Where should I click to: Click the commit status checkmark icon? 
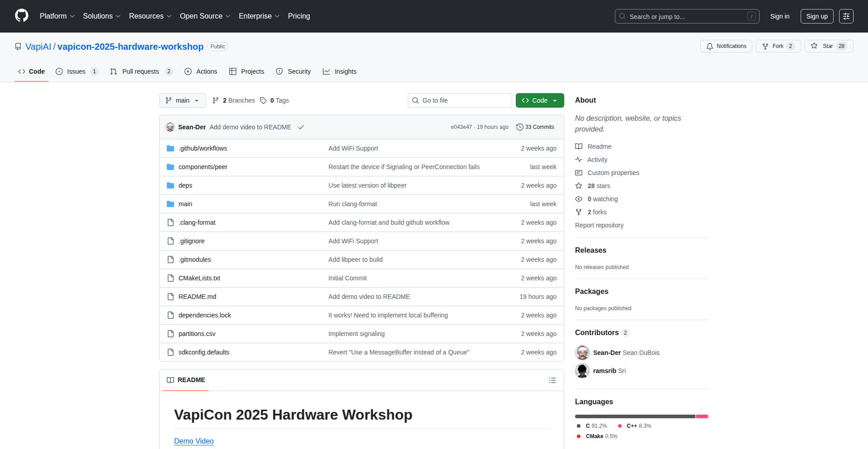pyautogui.click(x=301, y=127)
